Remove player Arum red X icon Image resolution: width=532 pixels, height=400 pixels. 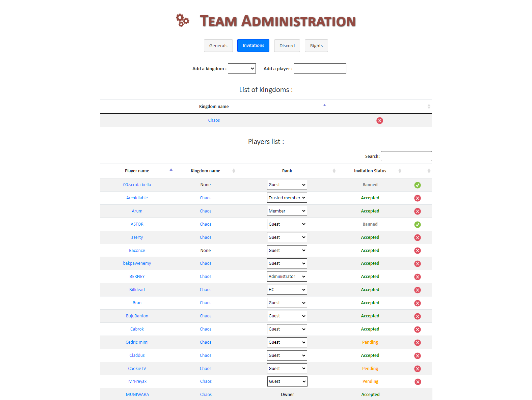coord(418,211)
